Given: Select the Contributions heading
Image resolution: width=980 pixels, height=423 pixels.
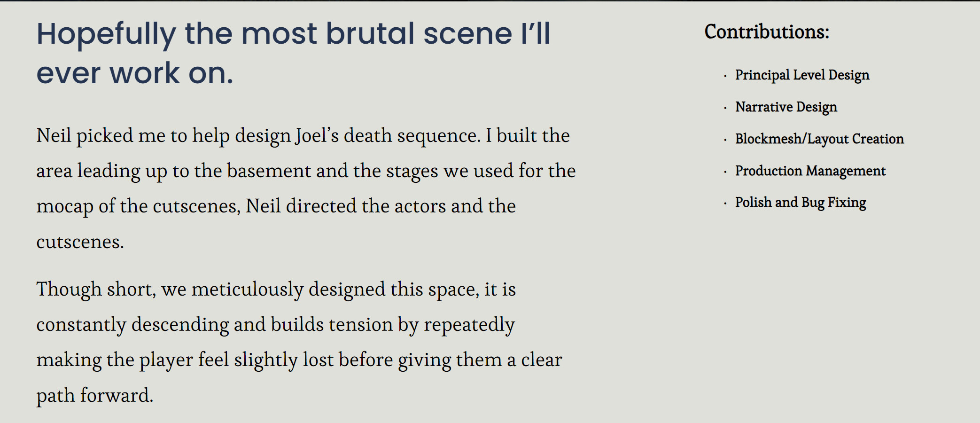Looking at the screenshot, I should tap(767, 32).
